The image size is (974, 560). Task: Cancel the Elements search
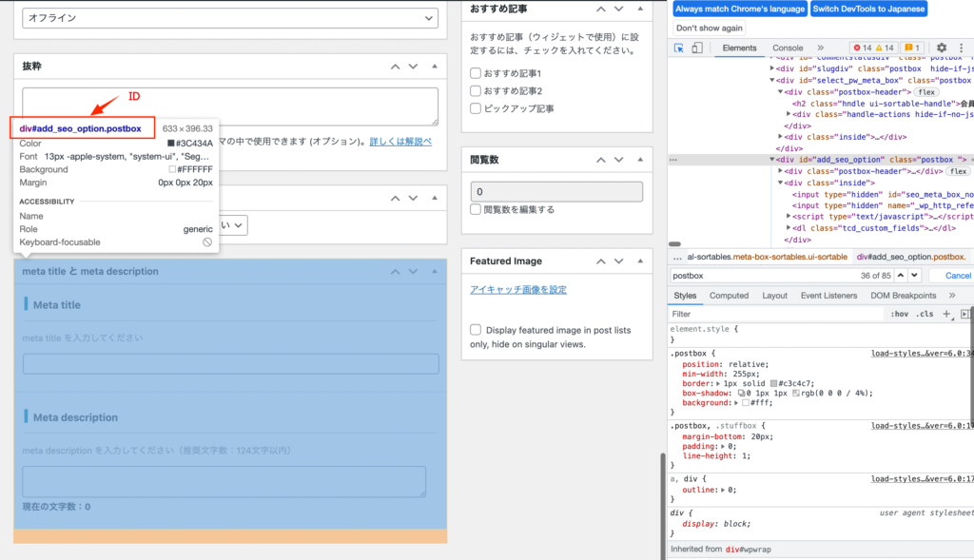pos(957,276)
